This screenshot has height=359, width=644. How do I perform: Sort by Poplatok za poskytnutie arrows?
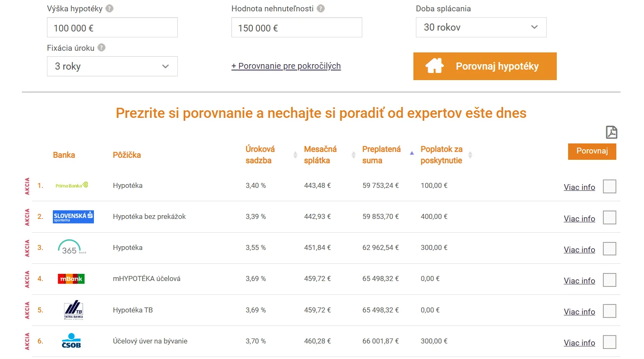(x=470, y=155)
